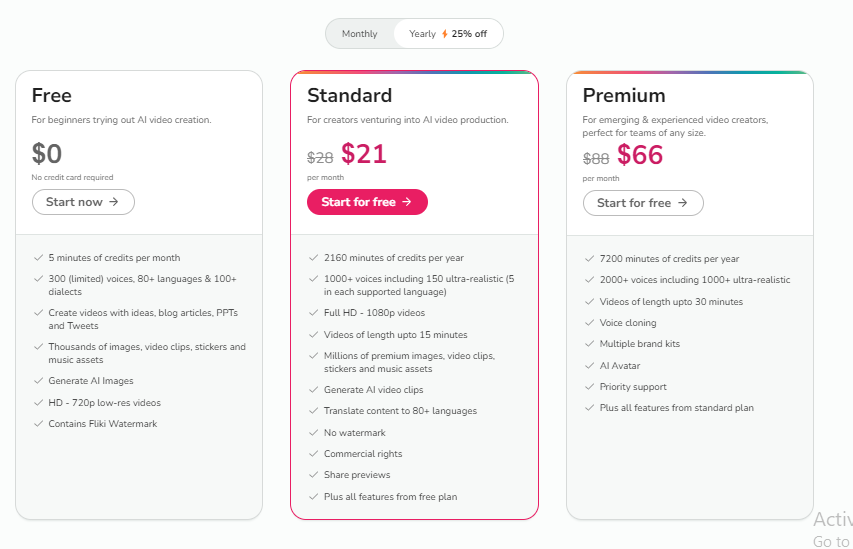853x549 pixels.
Task: Click Start for free on Premium plan
Action: point(643,203)
